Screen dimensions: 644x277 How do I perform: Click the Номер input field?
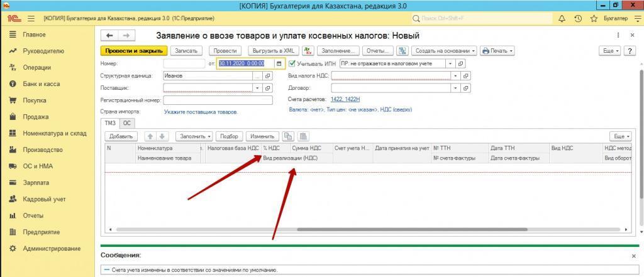[184, 63]
